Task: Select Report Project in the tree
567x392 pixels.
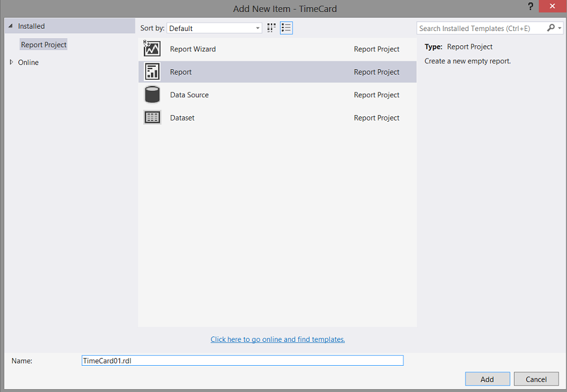Action: (x=44, y=45)
